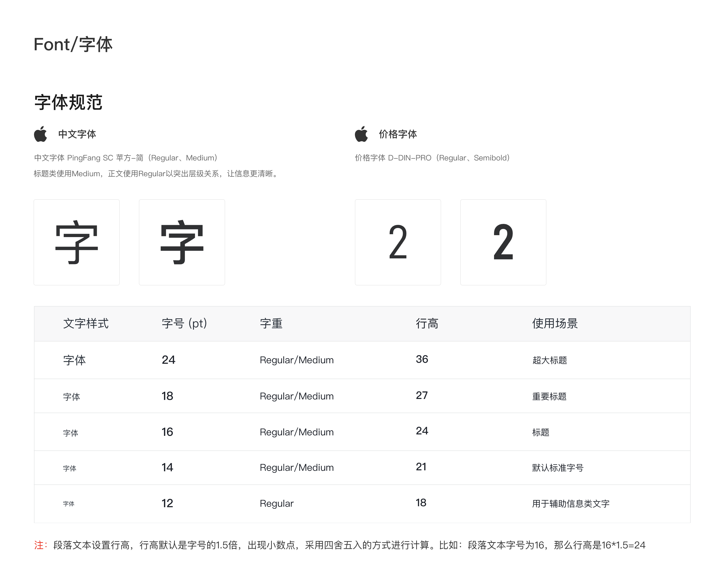The width and height of the screenshot is (728, 580).
Task: Click the line height 18 in the 12pt row
Action: [421, 503]
